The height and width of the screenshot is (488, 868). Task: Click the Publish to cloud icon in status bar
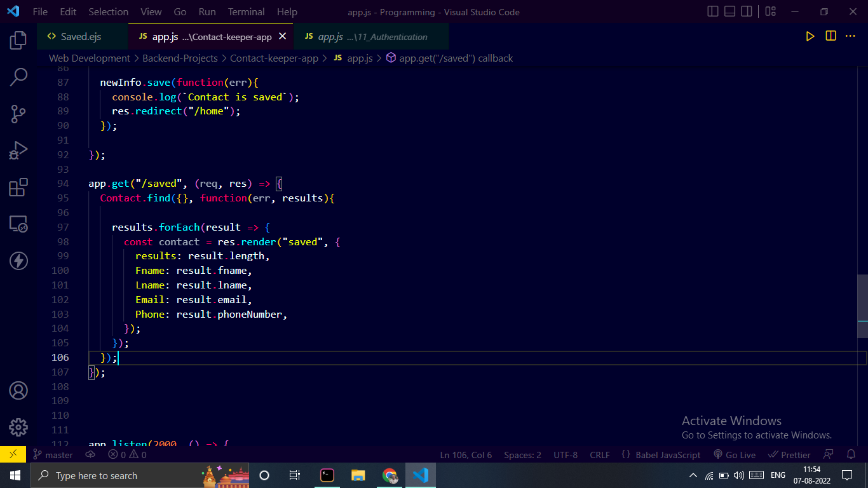click(90, 455)
